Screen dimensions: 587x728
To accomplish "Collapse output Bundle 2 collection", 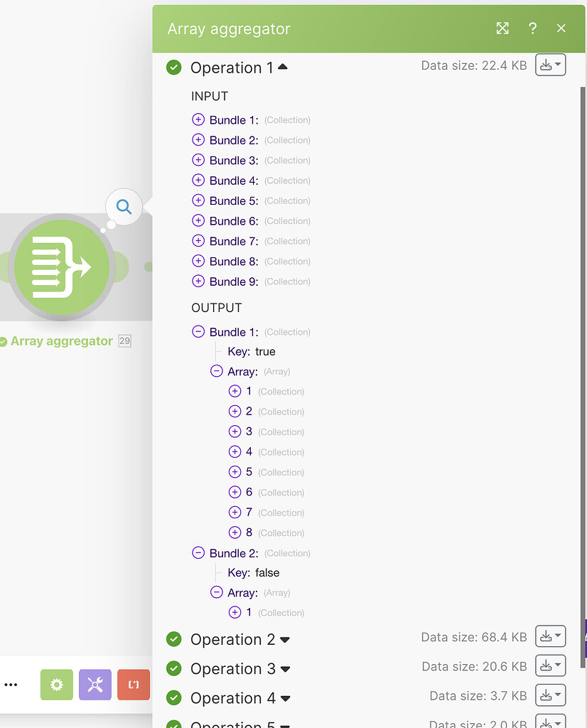I will pyautogui.click(x=198, y=552).
